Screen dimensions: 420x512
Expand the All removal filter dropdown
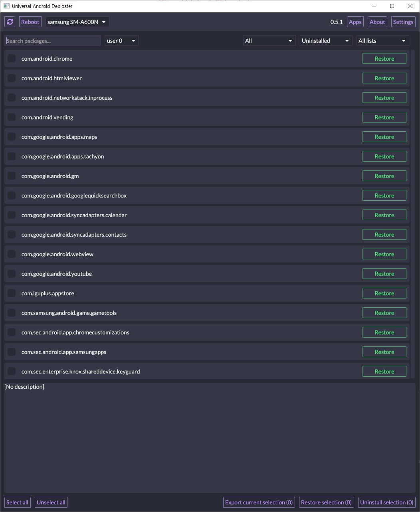[x=269, y=41]
